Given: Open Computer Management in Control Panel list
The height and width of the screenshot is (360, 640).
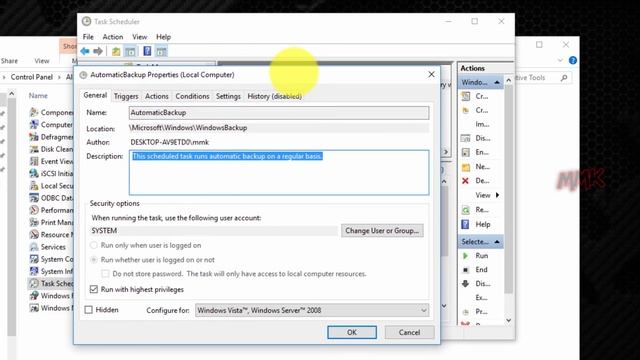Looking at the screenshot, I should [x=57, y=124].
